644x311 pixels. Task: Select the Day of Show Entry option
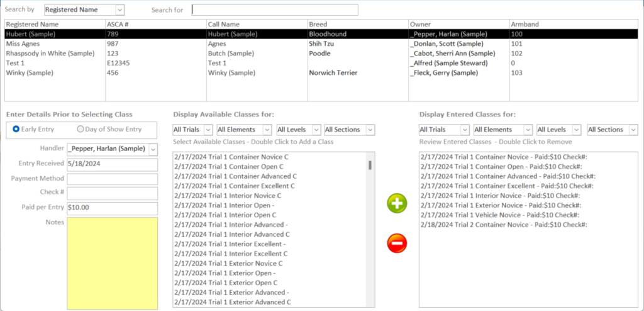[x=80, y=129]
